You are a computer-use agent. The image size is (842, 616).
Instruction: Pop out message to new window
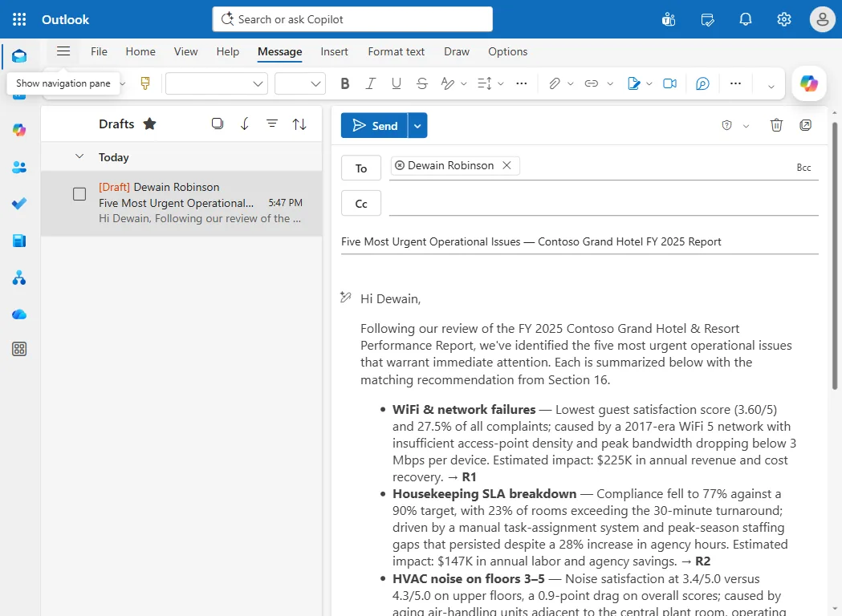[x=806, y=125]
